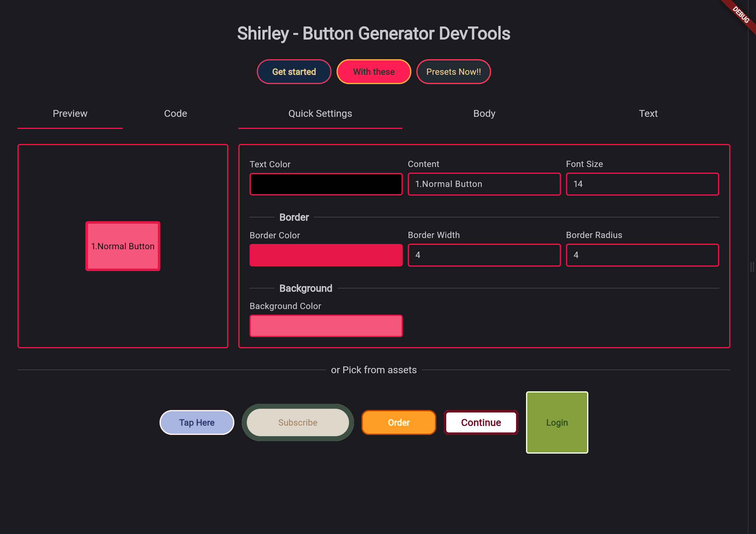Image resolution: width=756 pixels, height=534 pixels.
Task: Click the Preview tab
Action: pos(70,114)
